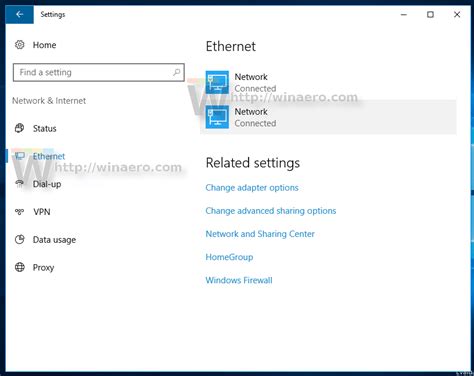Viewport: 474px width, 376px height.
Task: Minimize the Settings window
Action: click(x=404, y=15)
